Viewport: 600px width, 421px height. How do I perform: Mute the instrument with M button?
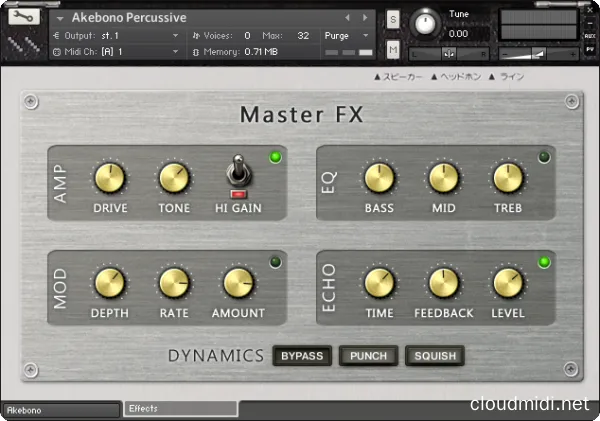pos(393,50)
